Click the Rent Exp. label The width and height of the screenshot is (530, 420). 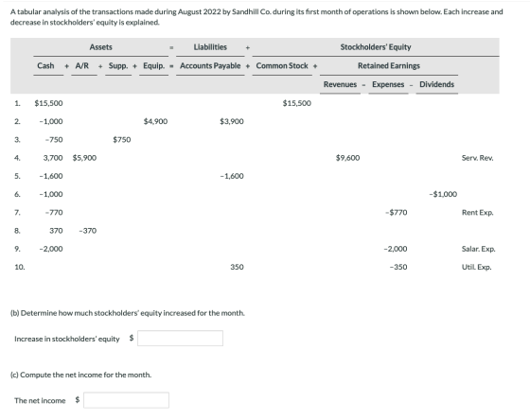(478, 213)
